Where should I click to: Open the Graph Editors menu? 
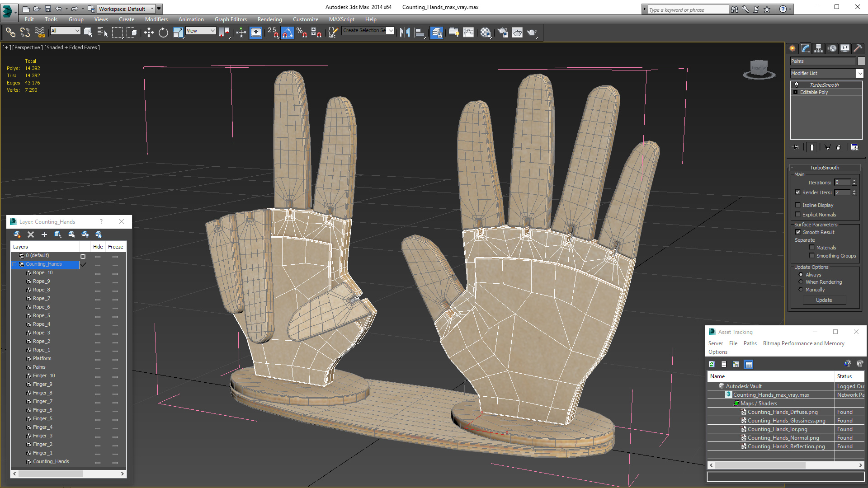point(231,19)
